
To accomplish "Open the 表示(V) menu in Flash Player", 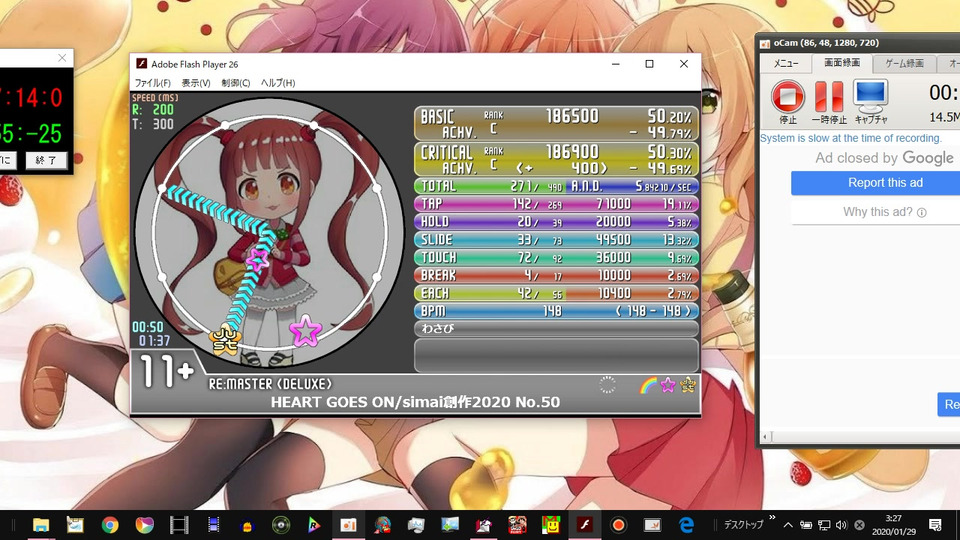I will point(195,83).
